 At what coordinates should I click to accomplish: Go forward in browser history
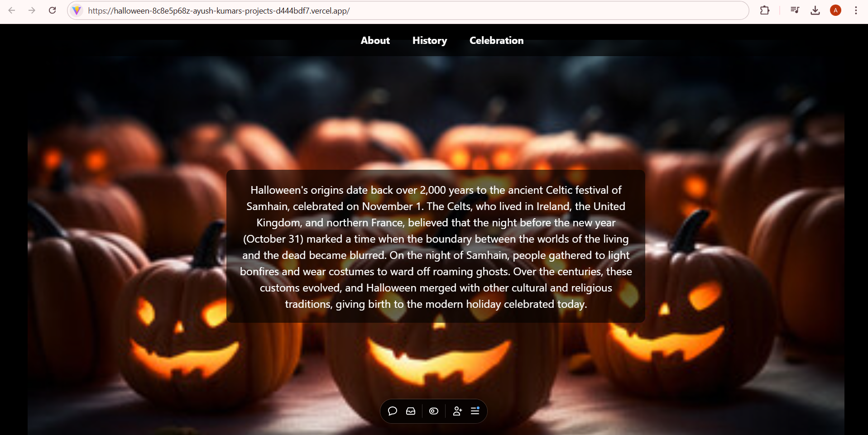32,10
